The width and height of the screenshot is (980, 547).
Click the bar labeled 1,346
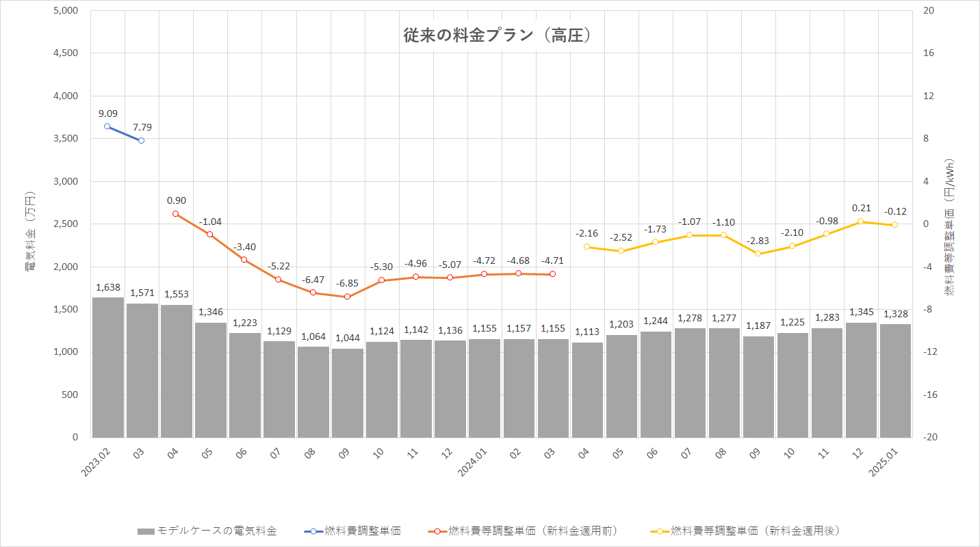(211, 380)
